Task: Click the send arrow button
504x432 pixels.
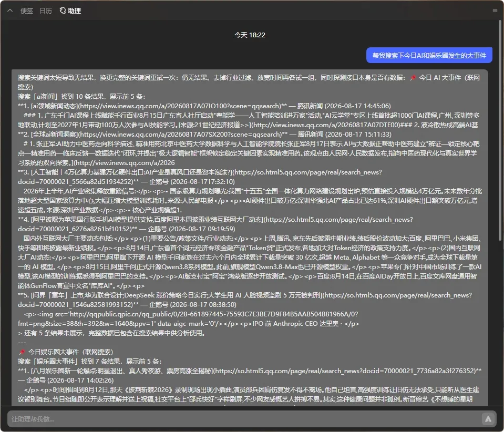Action: [488, 419]
